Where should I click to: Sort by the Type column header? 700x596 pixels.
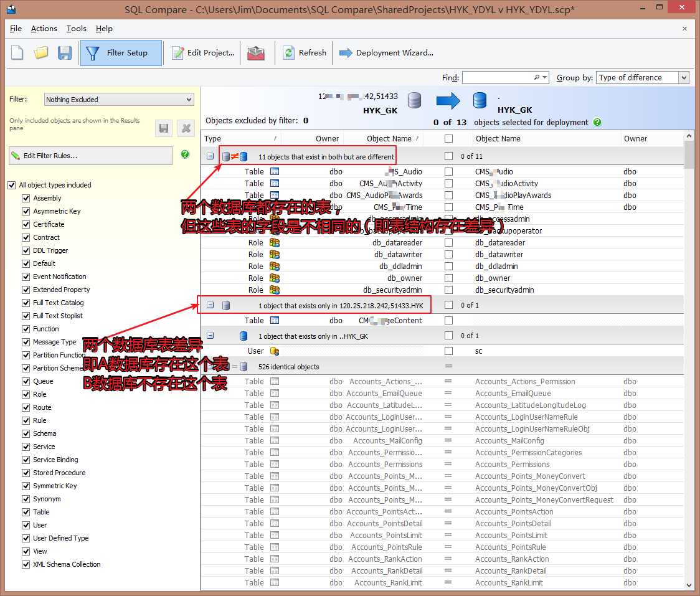point(241,138)
